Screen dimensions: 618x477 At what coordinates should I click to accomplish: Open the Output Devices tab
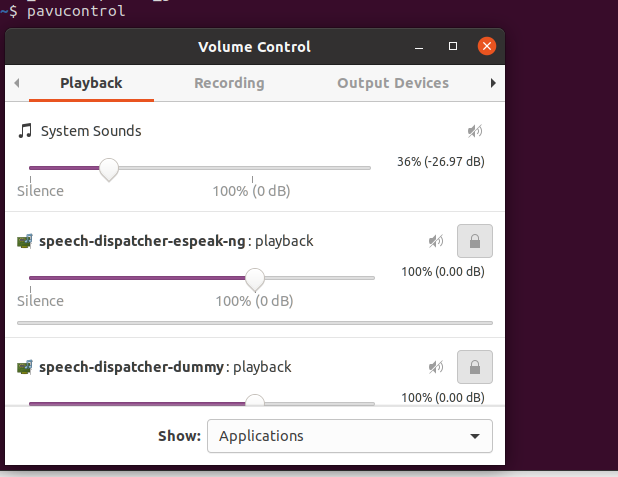(x=393, y=83)
